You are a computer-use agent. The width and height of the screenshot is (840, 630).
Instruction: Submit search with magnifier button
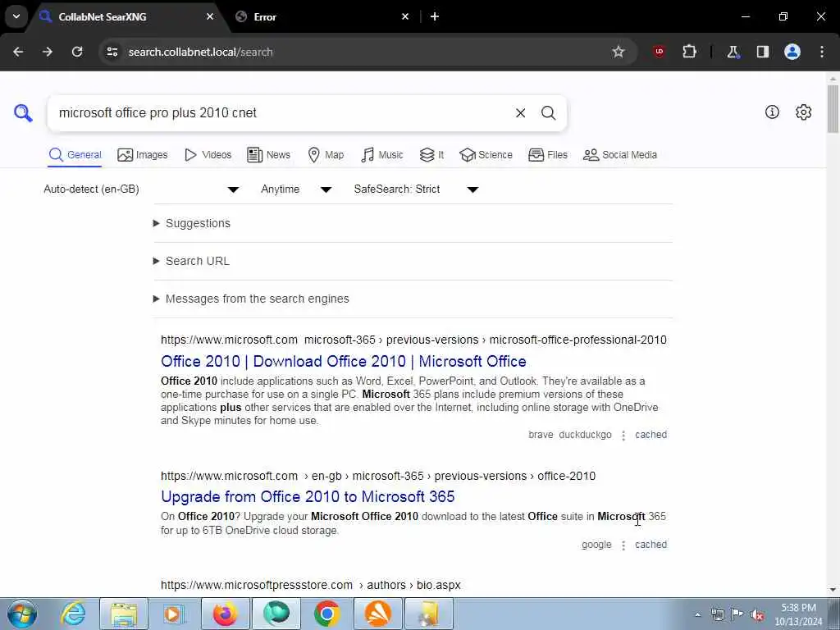(548, 113)
